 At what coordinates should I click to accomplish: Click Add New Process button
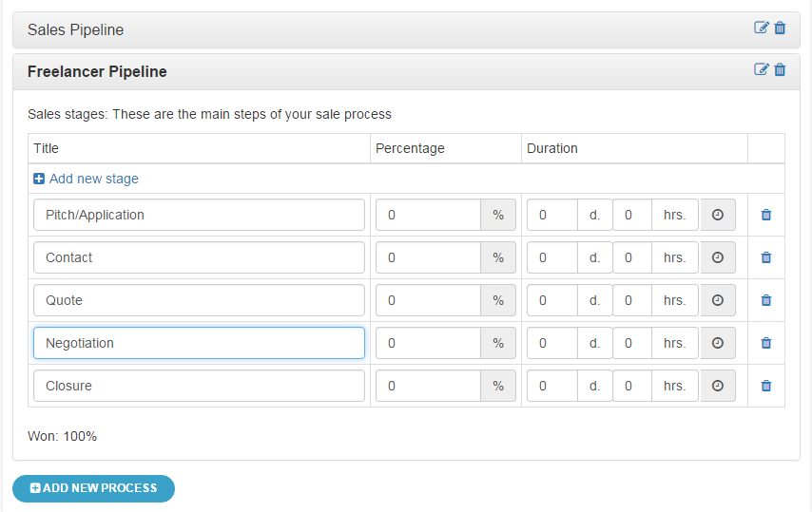click(x=94, y=488)
